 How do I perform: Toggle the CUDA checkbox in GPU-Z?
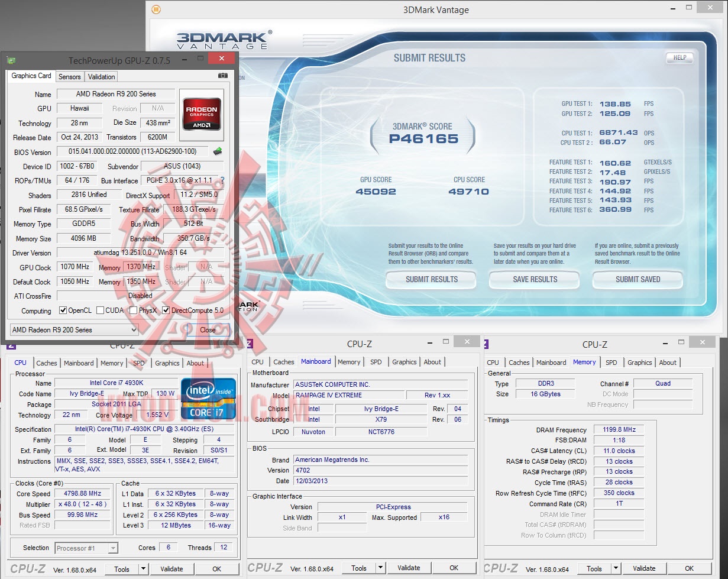100,310
